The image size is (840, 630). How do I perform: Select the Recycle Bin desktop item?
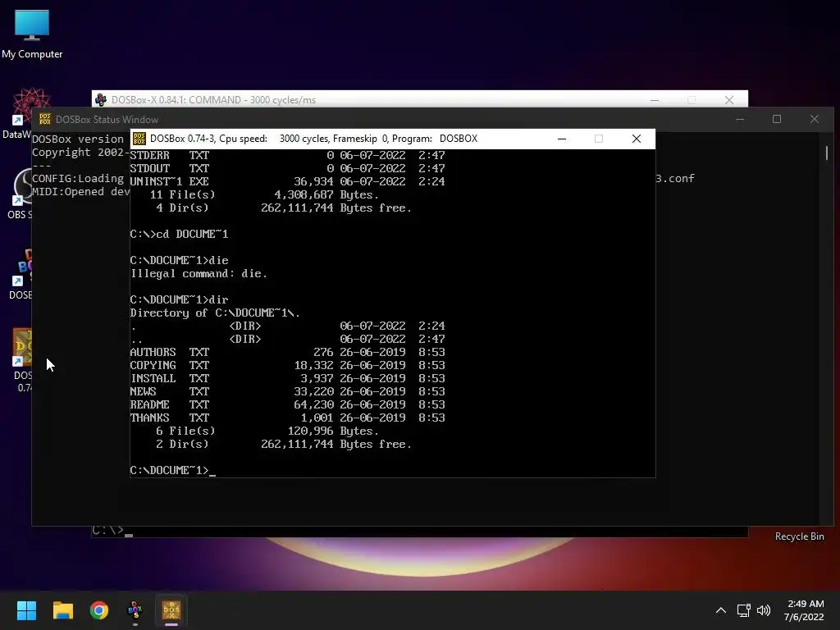coord(799,536)
